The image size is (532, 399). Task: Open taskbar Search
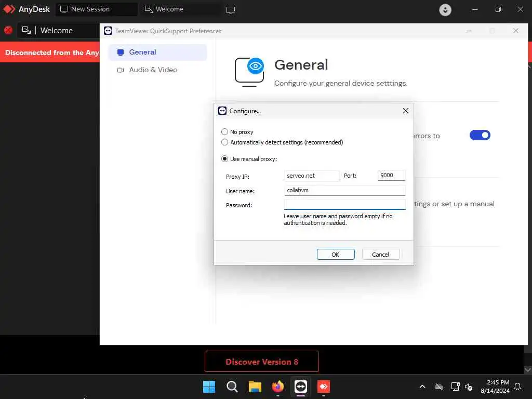click(232, 387)
